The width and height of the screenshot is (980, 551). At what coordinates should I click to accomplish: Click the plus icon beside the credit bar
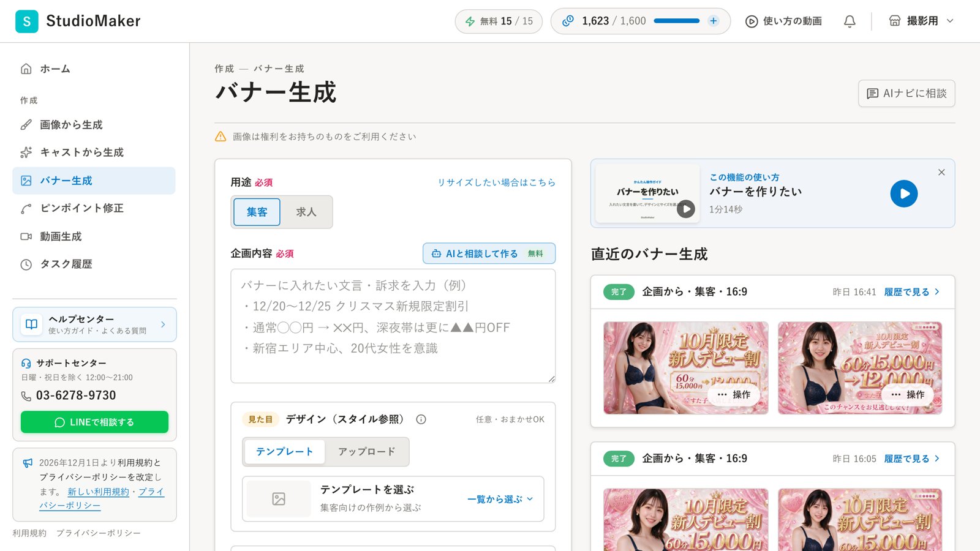coord(713,21)
